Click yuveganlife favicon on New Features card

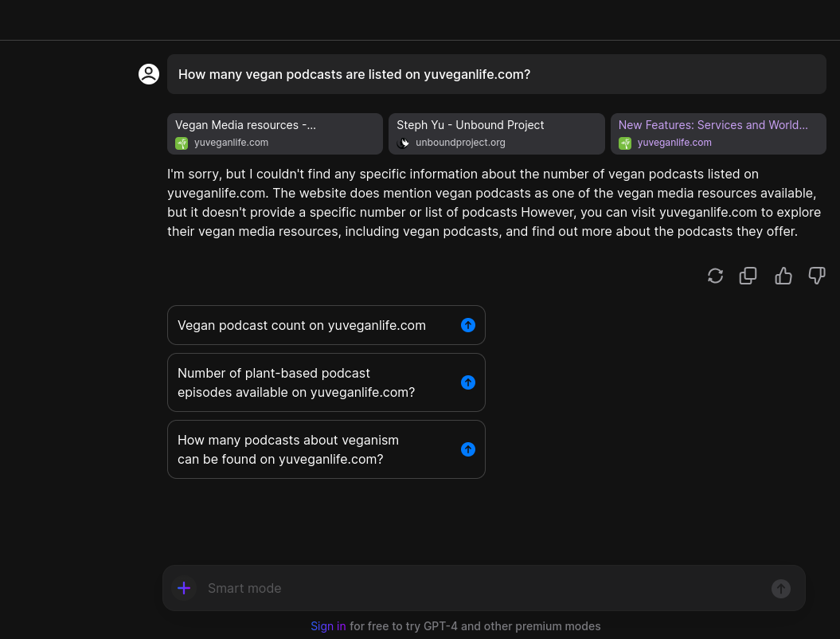point(625,143)
